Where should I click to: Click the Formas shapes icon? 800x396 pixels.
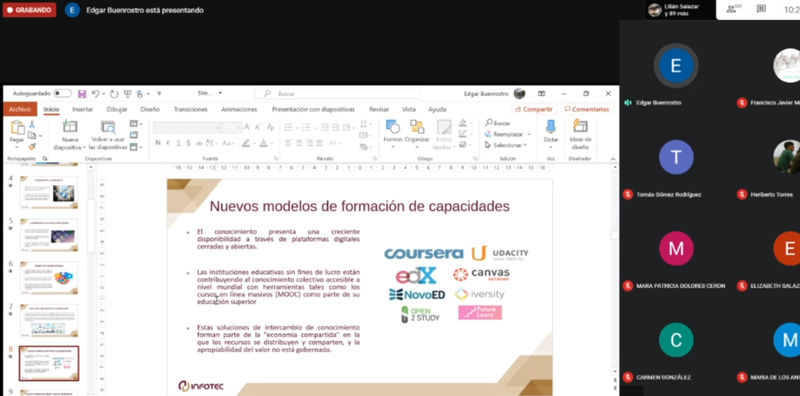point(392,127)
